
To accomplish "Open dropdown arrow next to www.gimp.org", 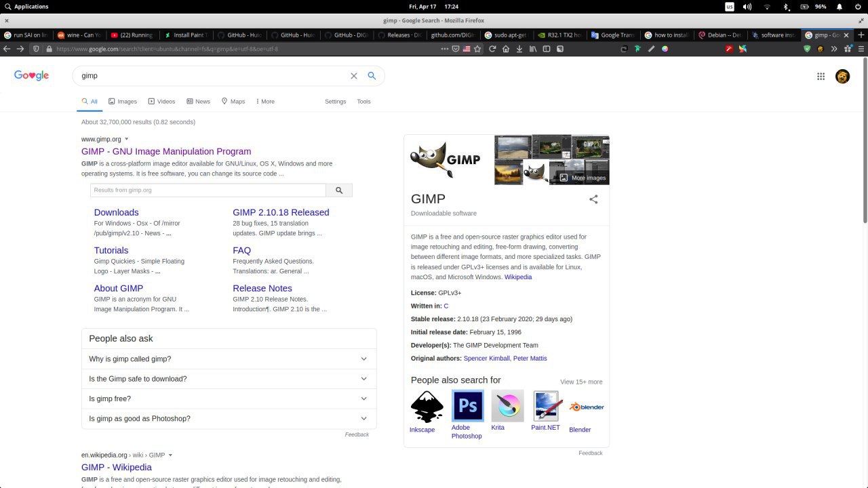I will 127,139.
